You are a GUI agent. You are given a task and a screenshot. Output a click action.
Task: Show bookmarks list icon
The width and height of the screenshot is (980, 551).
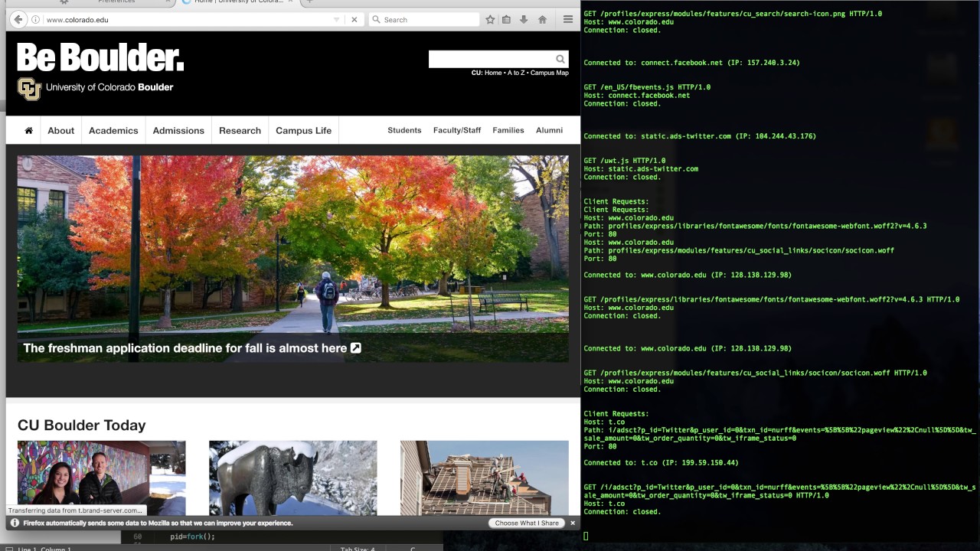506,19
